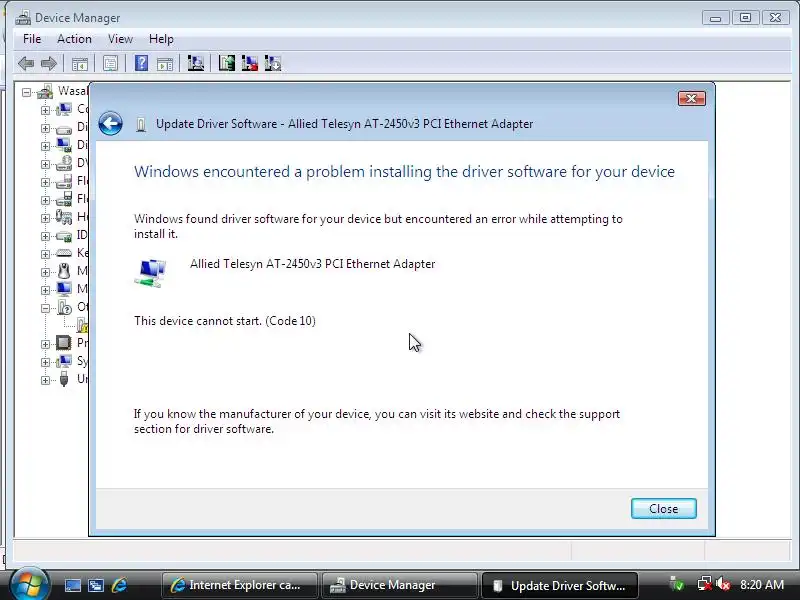Click the processor chip icon in device tree

point(64,342)
